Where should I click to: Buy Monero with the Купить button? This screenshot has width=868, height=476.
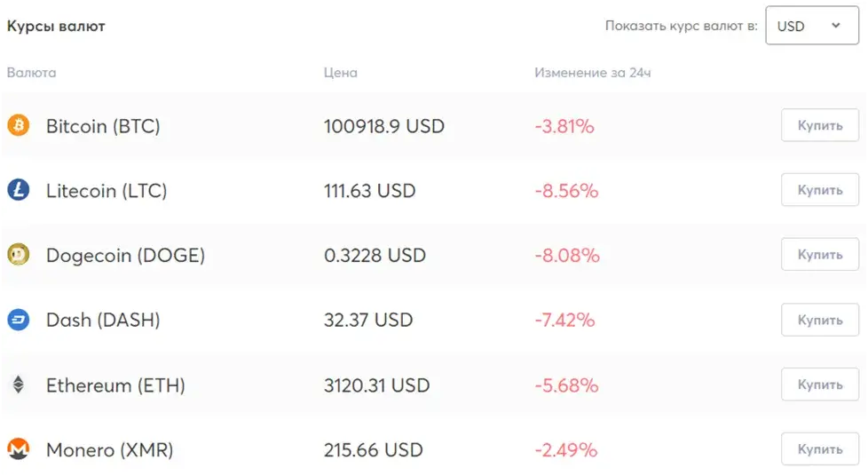[820, 448]
